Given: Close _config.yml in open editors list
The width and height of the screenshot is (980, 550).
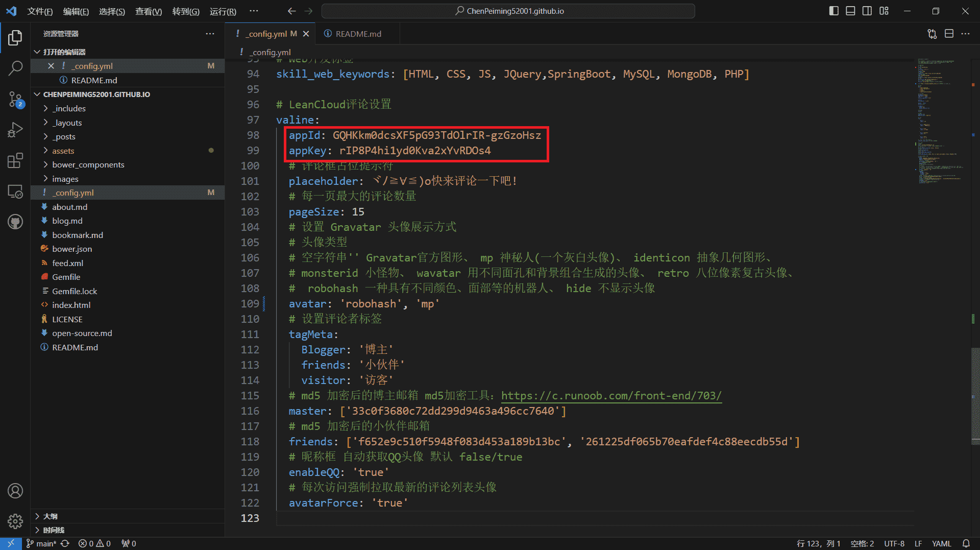Looking at the screenshot, I should pos(51,66).
